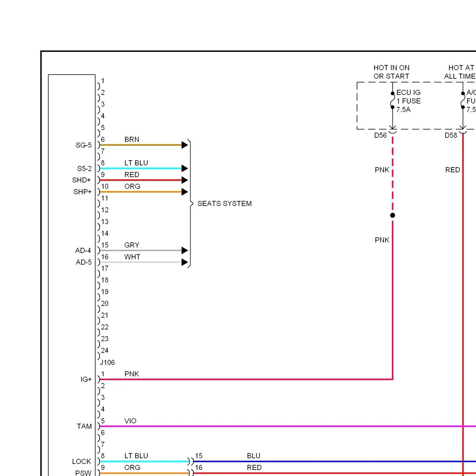This screenshot has height=476, width=476.
Task: Click pin number 24 label
Action: (x=105, y=350)
